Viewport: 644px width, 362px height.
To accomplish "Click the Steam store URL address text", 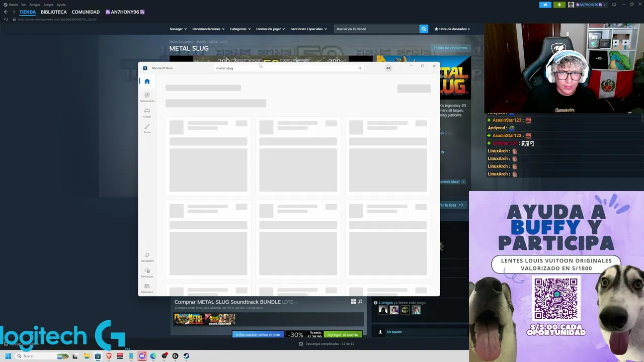I will pyautogui.click(x=57, y=19).
